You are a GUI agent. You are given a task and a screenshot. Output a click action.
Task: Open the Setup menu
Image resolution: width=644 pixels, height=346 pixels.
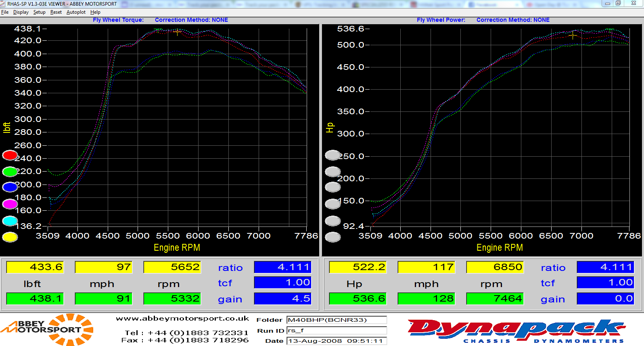pyautogui.click(x=39, y=12)
